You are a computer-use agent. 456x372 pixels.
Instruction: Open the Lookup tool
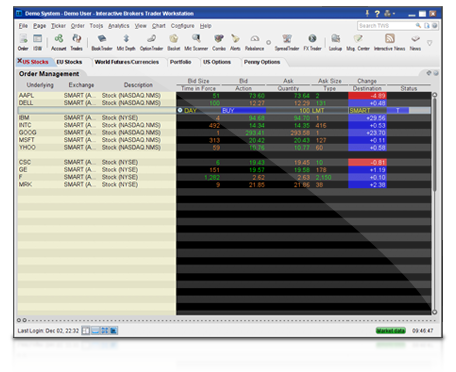tap(335, 42)
